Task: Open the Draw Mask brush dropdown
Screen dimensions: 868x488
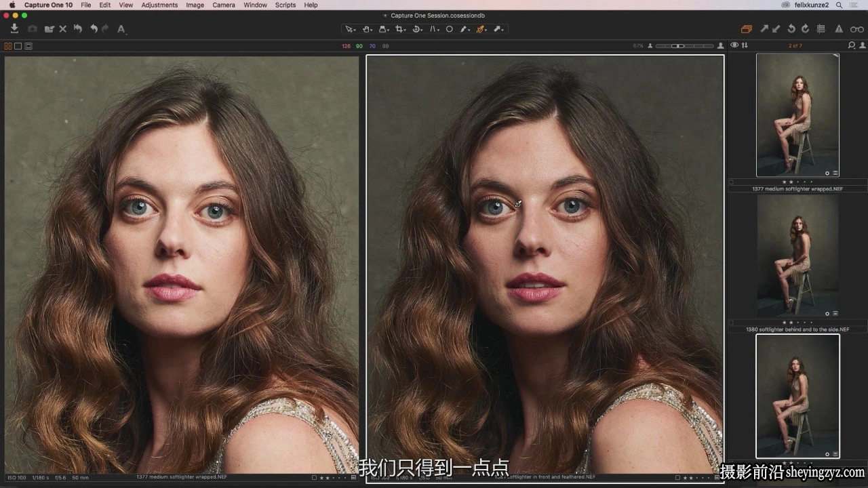Action: pos(465,29)
